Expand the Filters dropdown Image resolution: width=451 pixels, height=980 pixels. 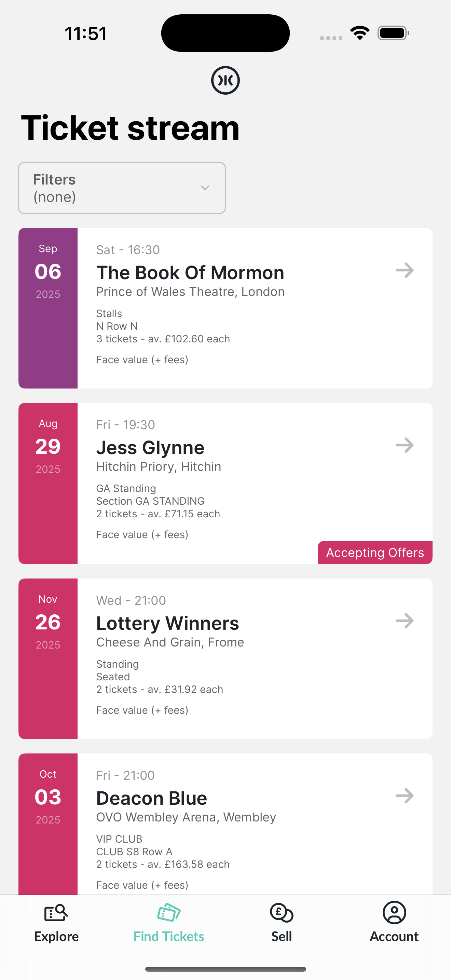[x=122, y=188]
